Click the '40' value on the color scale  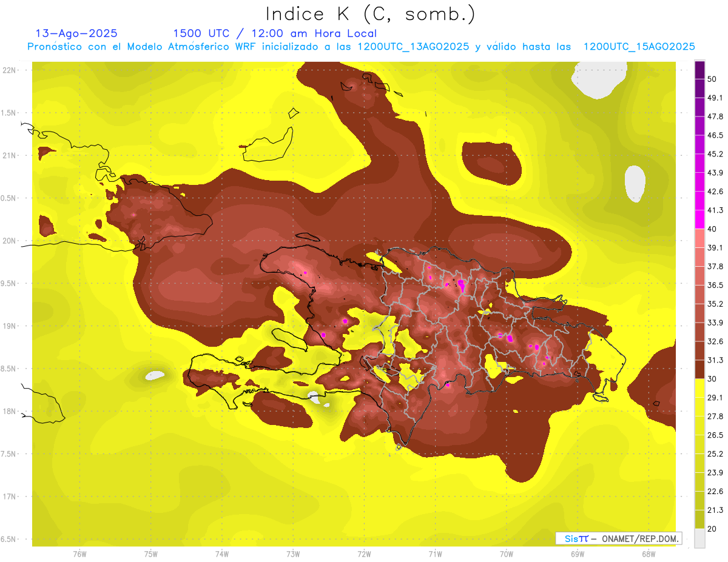tap(712, 229)
